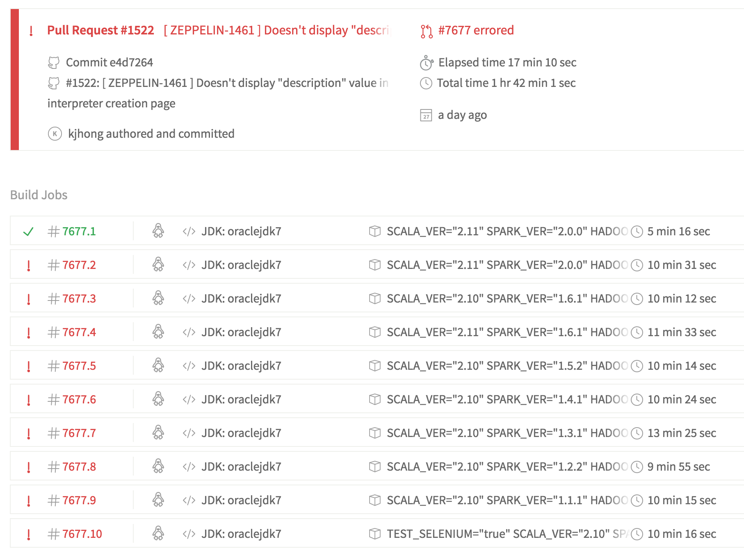Click the Linux penguin icon in job 7677.3

pyautogui.click(x=158, y=298)
